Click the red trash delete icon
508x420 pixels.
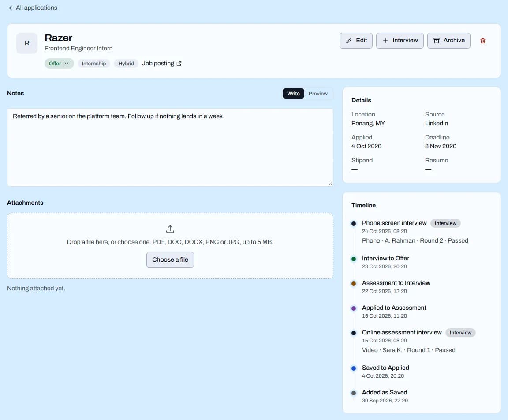tap(482, 41)
